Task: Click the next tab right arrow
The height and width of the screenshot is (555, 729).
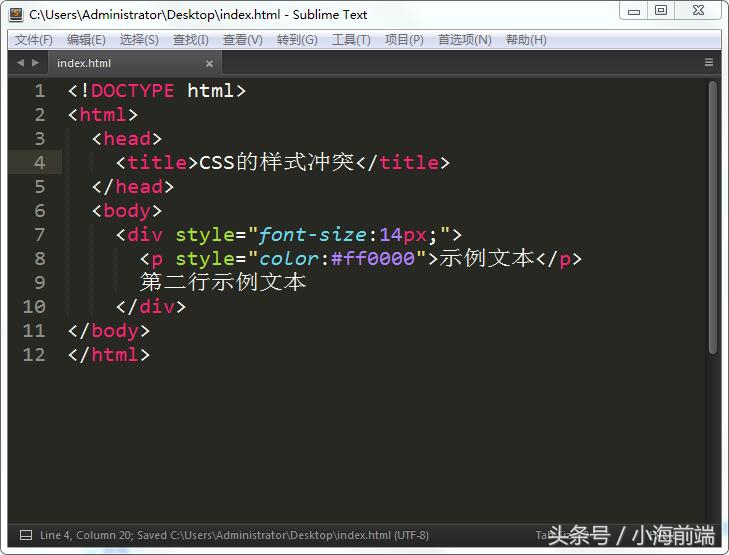Action: [36, 62]
